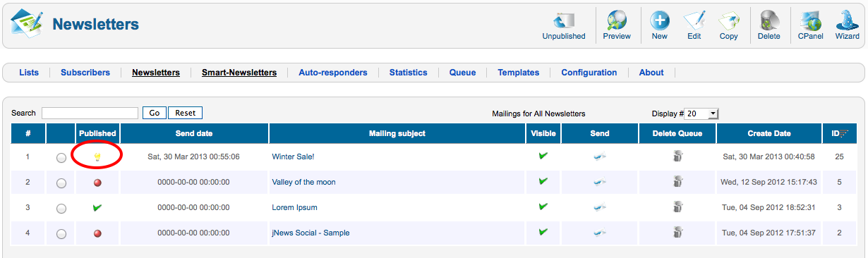Sort by the Create Date column header
868x258 pixels.
click(x=769, y=133)
